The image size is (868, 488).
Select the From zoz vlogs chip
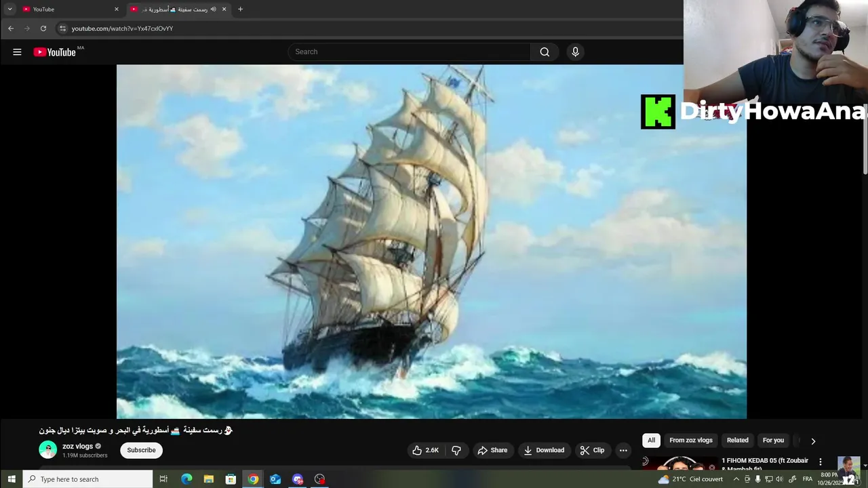(x=691, y=441)
